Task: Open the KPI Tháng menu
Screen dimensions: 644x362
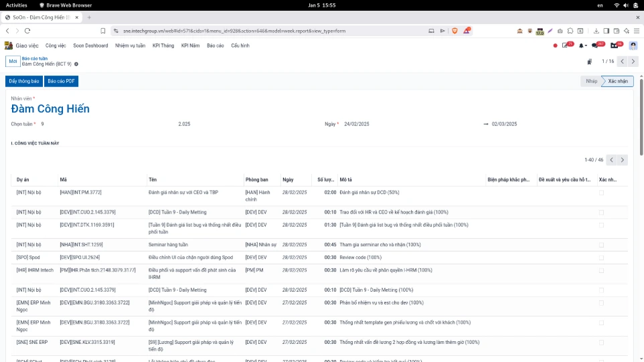Action: click(163, 46)
